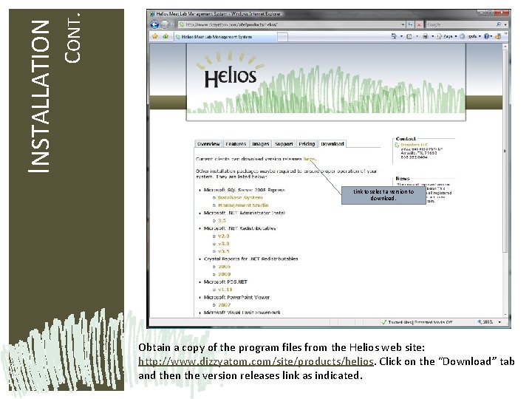The height and width of the screenshot is (399, 532).
Task: Click the 'News' section heading
Action: pyautogui.click(x=403, y=179)
